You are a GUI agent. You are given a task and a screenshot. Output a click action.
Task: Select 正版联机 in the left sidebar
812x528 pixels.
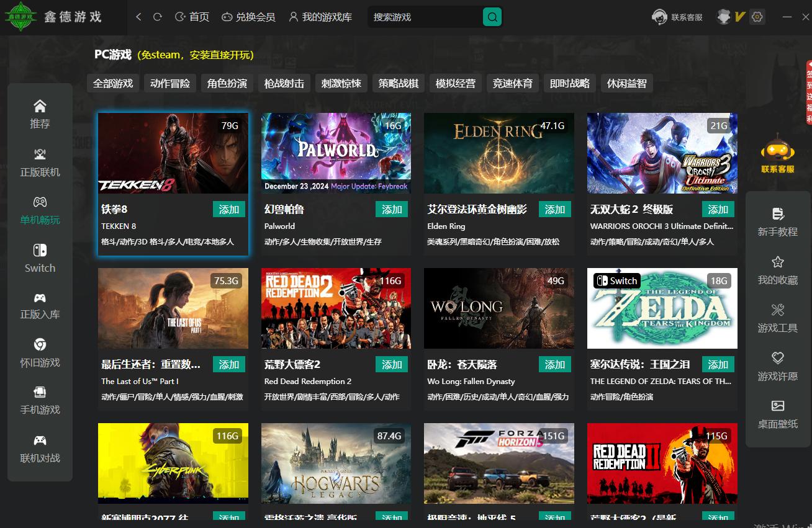pos(40,163)
